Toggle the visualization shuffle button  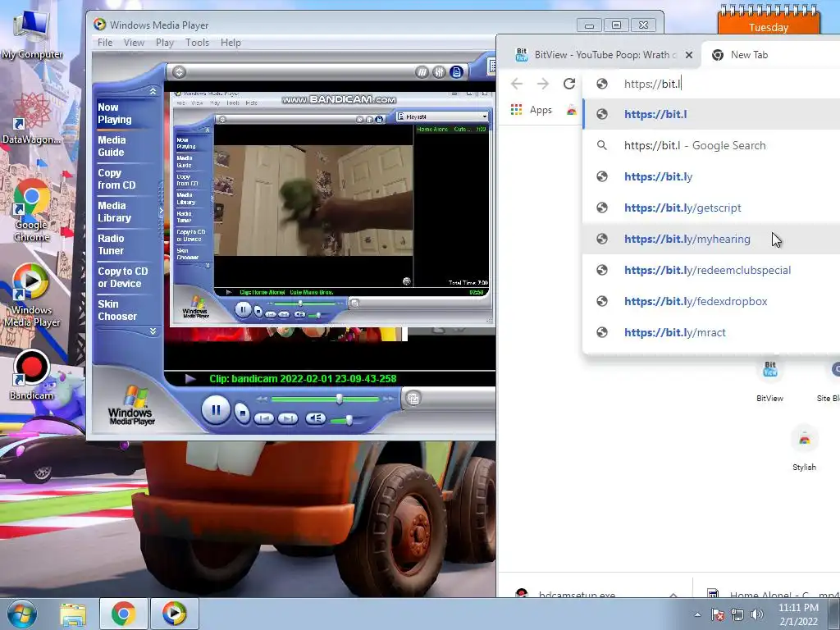[x=422, y=72]
